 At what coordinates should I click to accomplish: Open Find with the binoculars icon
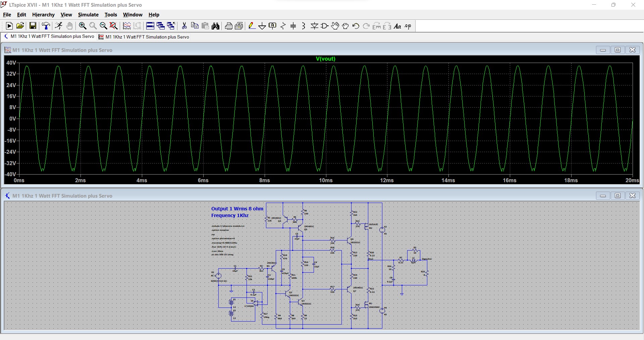216,26
